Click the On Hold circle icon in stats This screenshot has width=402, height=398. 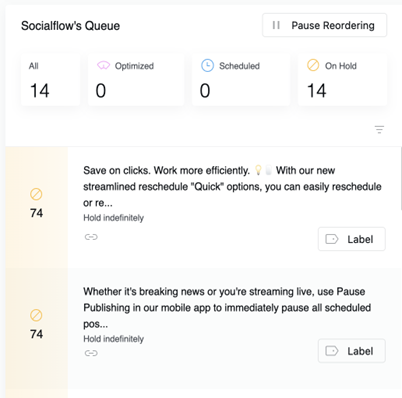[313, 65]
